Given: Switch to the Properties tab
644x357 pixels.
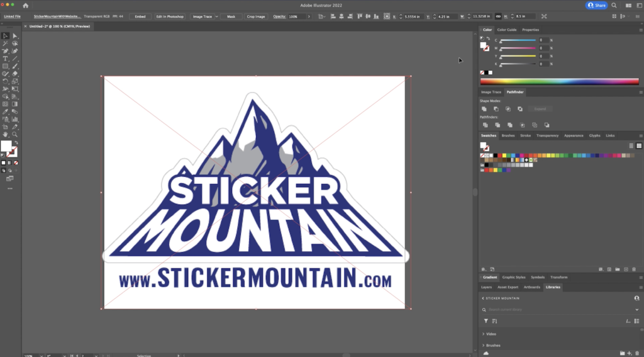Looking at the screenshot, I should click(x=530, y=30).
